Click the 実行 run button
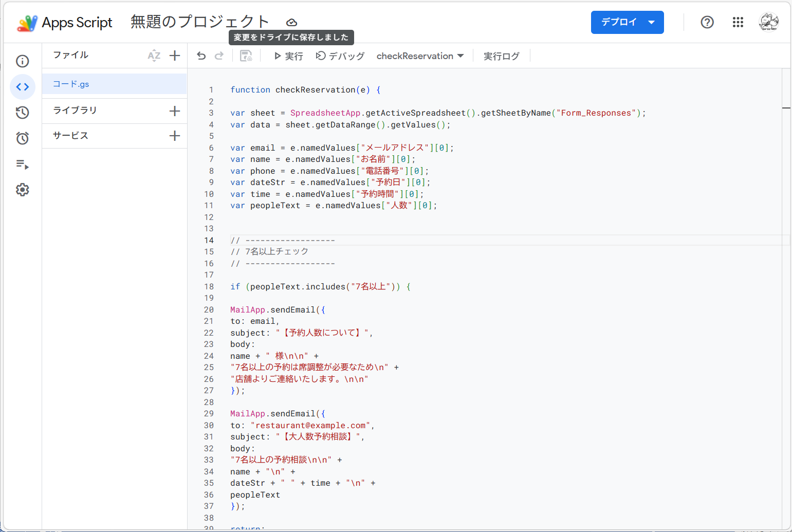Viewport: 792px width, 532px height. pyautogui.click(x=288, y=56)
